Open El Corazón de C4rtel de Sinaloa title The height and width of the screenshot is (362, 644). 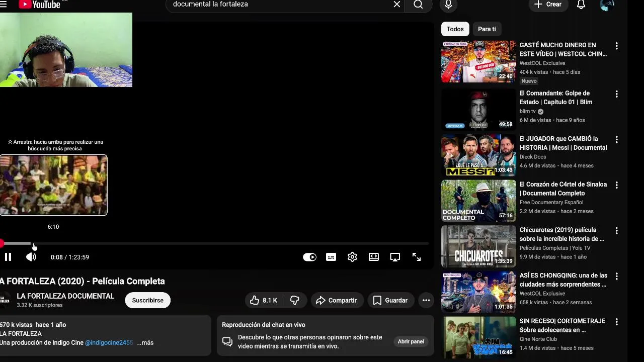point(563,189)
